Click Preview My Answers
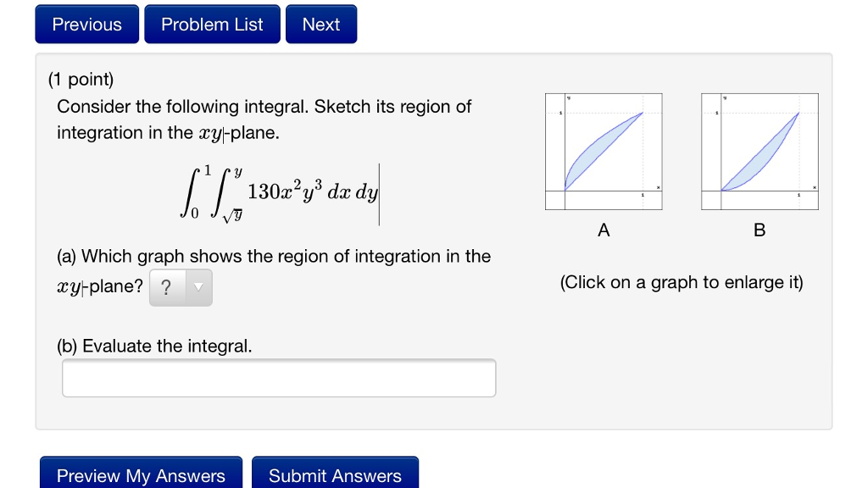The height and width of the screenshot is (488, 868). pyautogui.click(x=142, y=475)
